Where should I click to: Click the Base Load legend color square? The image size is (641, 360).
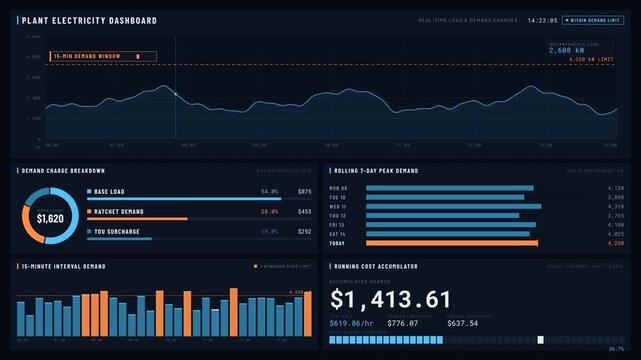point(89,191)
